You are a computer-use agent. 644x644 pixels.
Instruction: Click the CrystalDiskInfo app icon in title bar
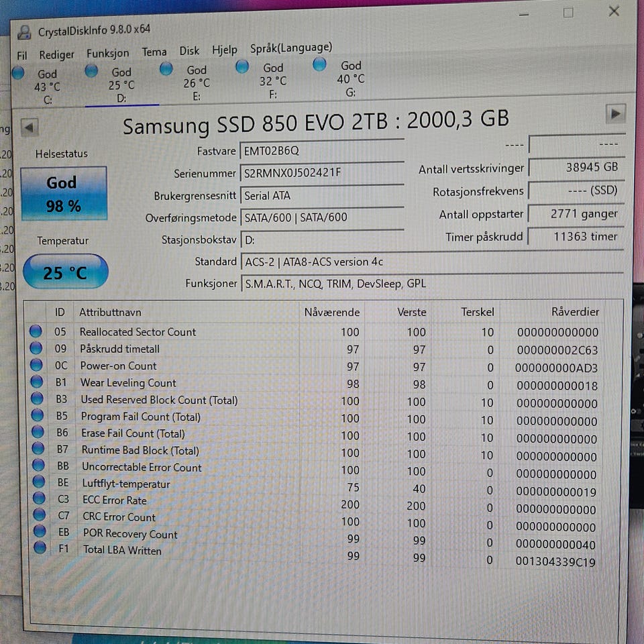24,32
